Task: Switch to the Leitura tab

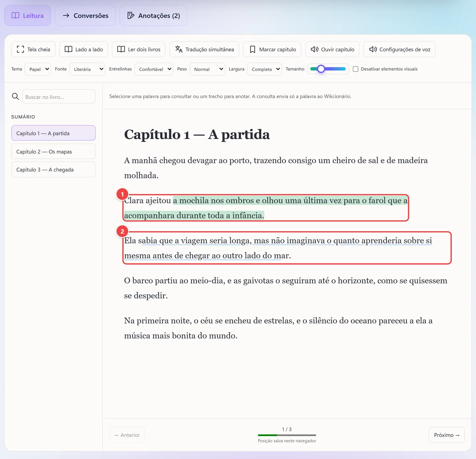Action: pyautogui.click(x=28, y=16)
